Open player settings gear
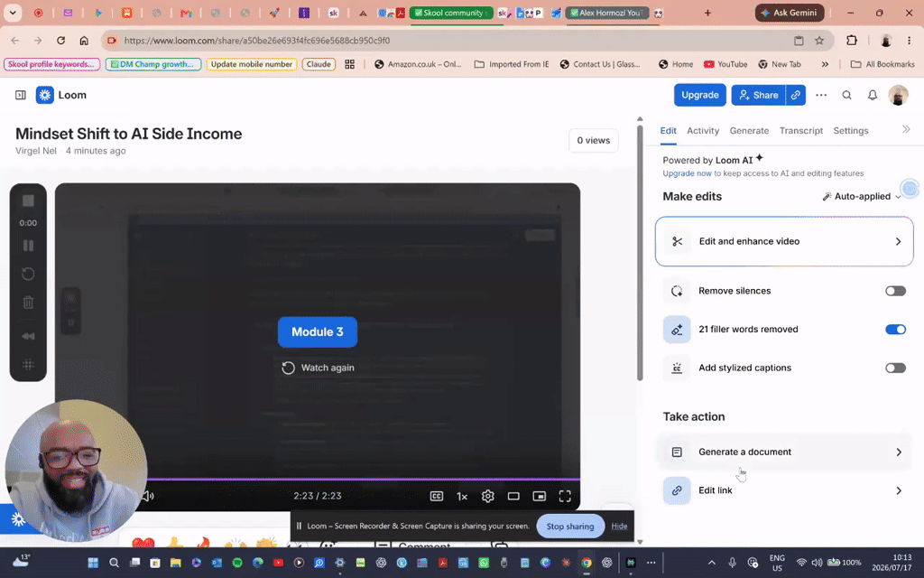 tap(488, 496)
